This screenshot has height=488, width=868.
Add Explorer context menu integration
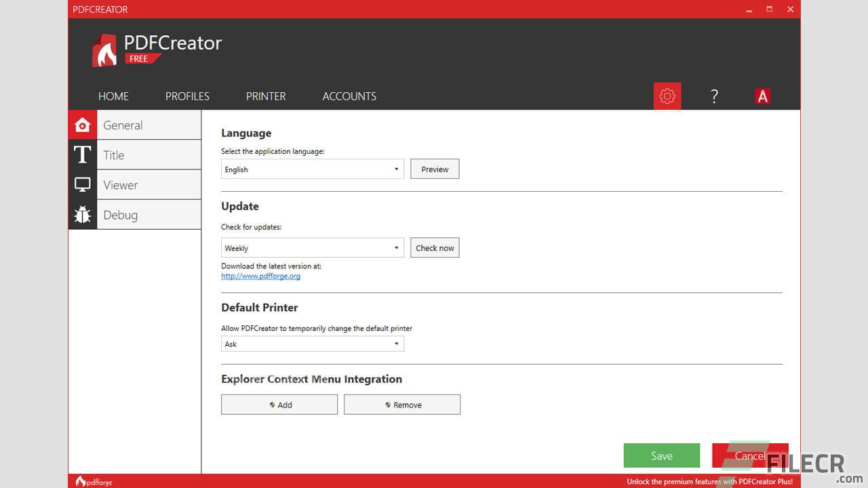(279, 404)
